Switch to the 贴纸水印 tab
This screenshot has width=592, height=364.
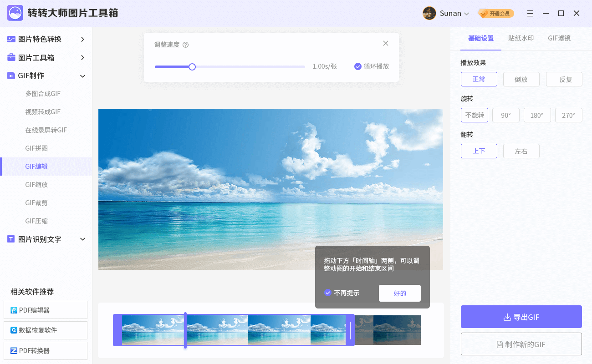coord(521,38)
